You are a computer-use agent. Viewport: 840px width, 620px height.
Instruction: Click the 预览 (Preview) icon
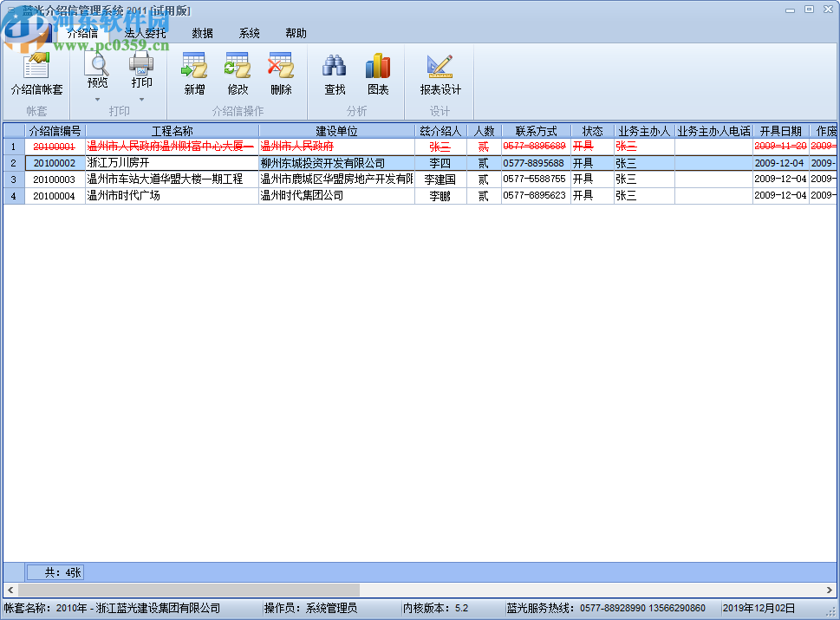[x=96, y=69]
